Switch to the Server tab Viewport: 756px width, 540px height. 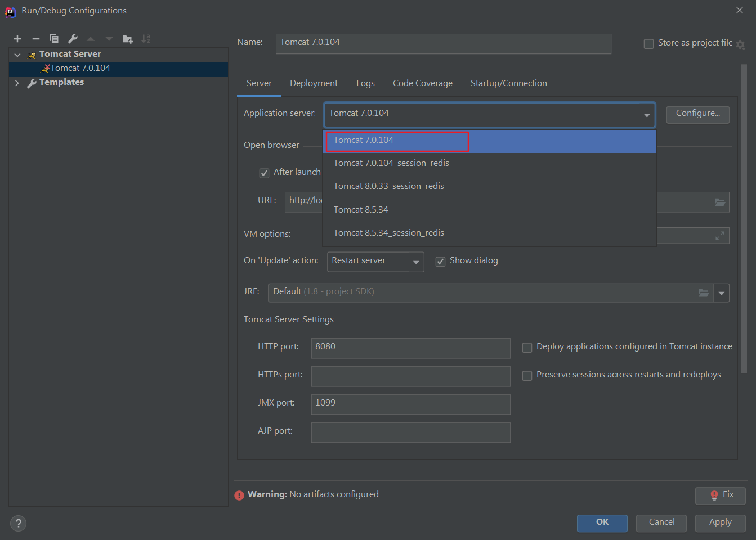[259, 83]
